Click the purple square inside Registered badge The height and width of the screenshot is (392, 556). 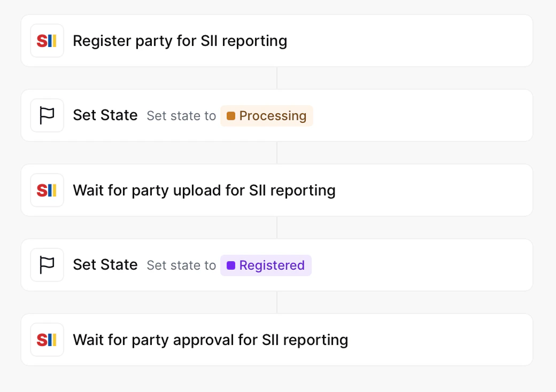coord(230,265)
